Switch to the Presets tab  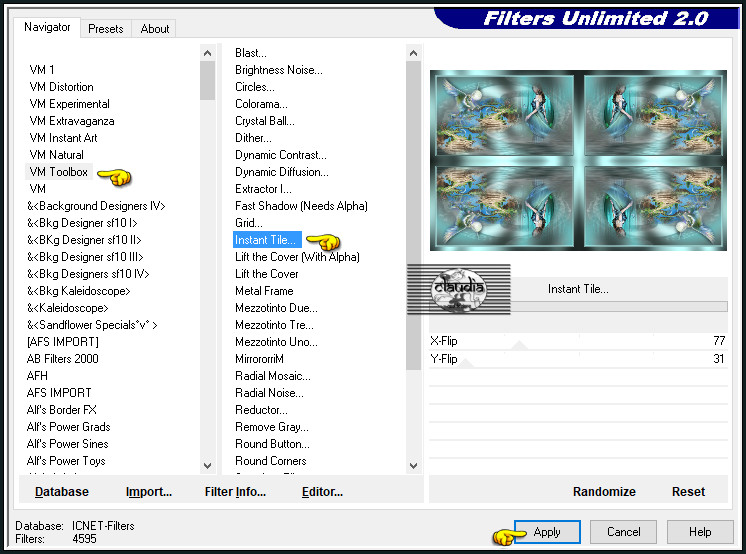tap(105, 29)
